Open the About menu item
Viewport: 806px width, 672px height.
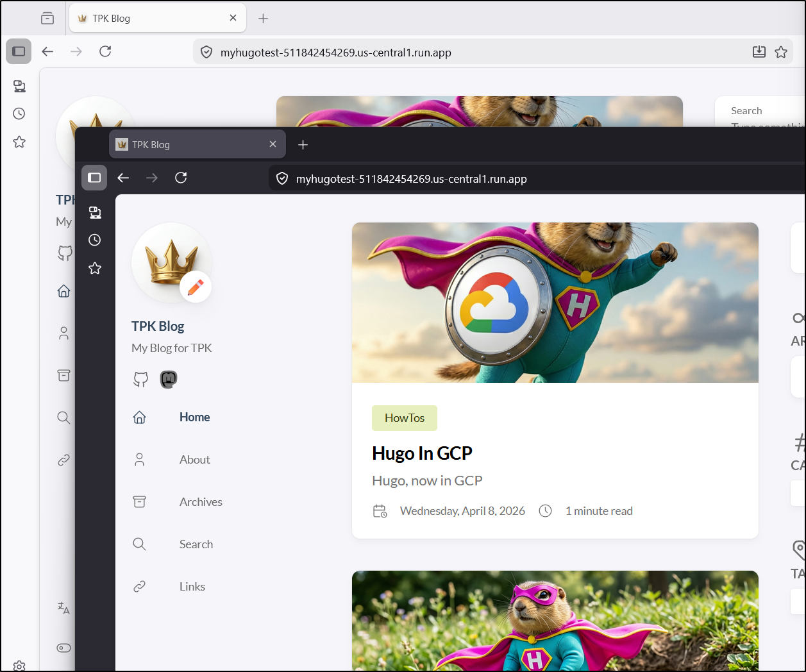coord(194,460)
